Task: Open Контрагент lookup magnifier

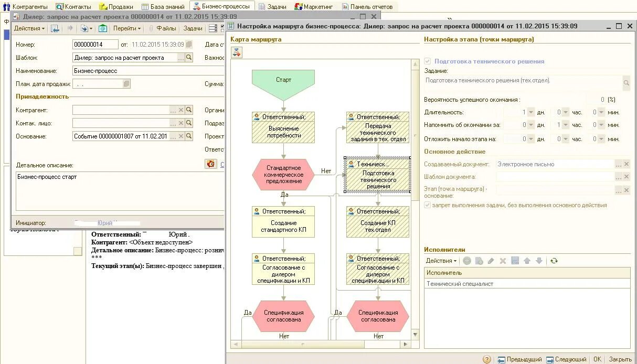Action: 189,110
